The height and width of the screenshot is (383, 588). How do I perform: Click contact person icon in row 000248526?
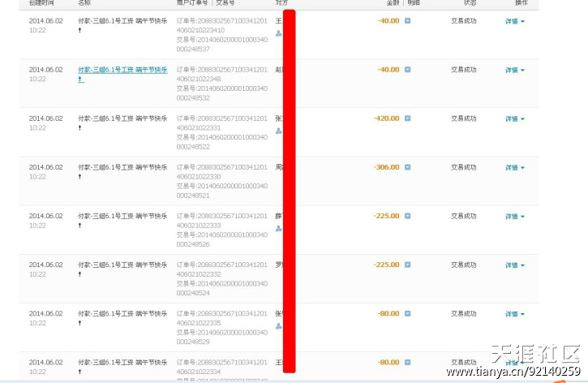pos(279,229)
